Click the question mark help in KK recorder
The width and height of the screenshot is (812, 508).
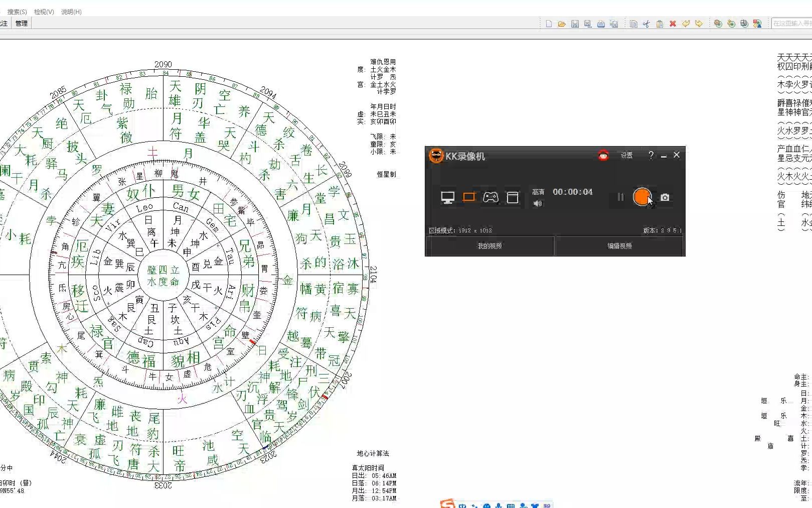[x=651, y=156]
